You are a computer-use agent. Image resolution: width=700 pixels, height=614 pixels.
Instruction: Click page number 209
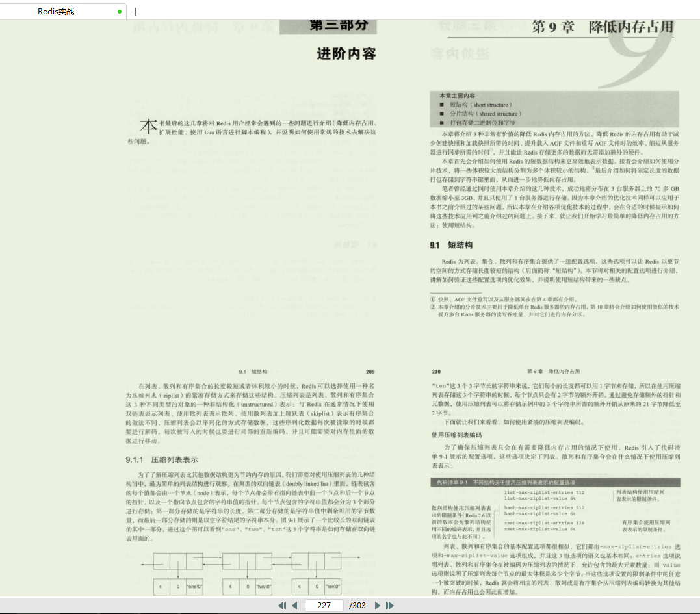tap(370, 371)
